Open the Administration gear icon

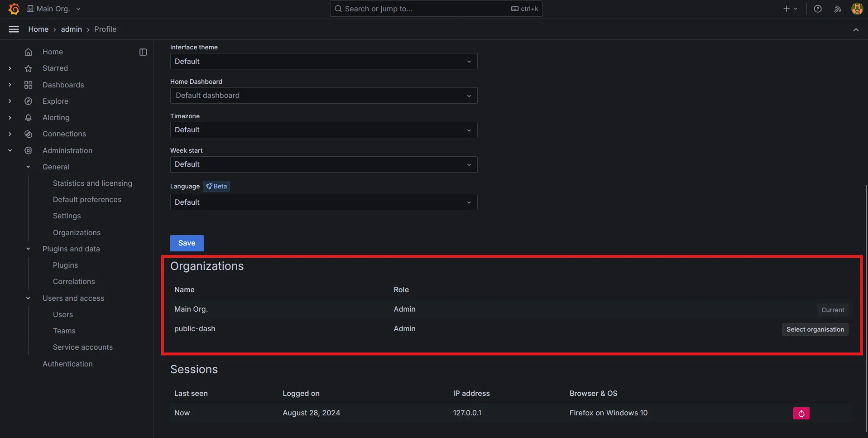click(x=29, y=150)
